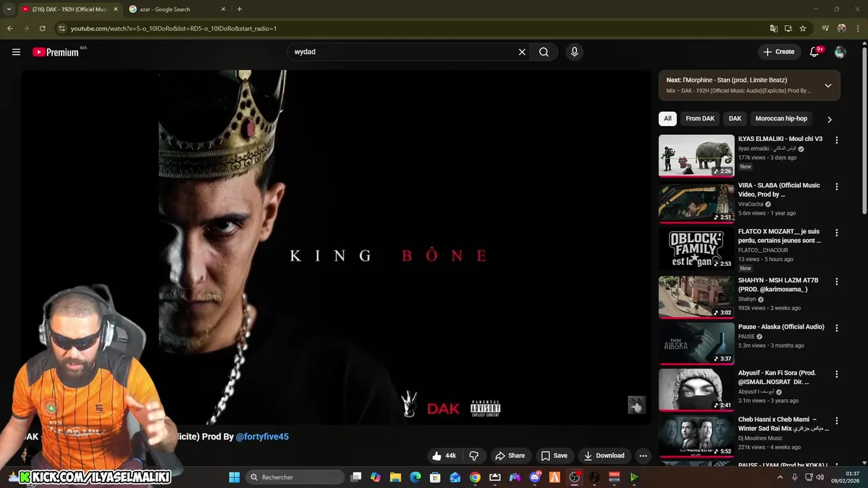This screenshot has height=488, width=868.
Task: Open Chrome media controls icon
Action: [825, 28]
